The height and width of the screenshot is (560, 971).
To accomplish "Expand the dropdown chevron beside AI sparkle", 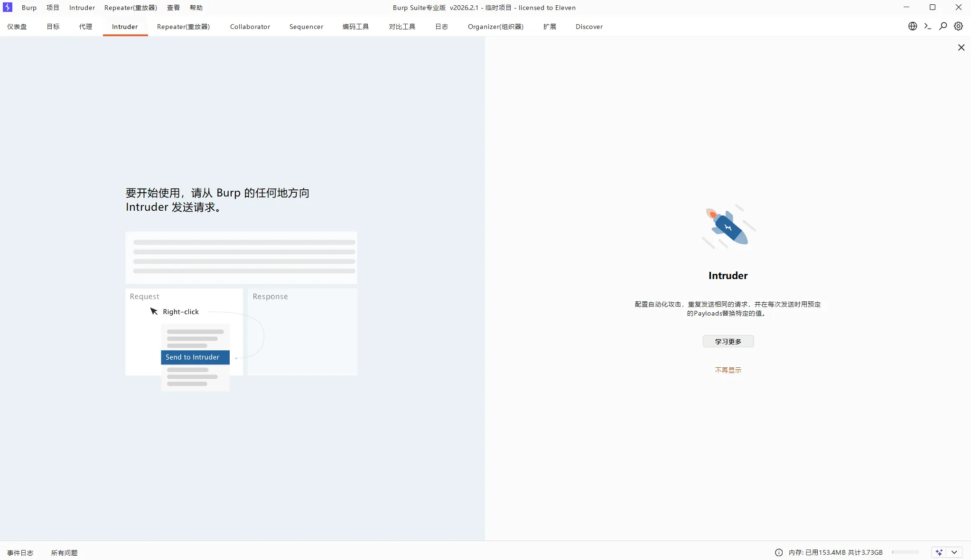I will pos(954,552).
